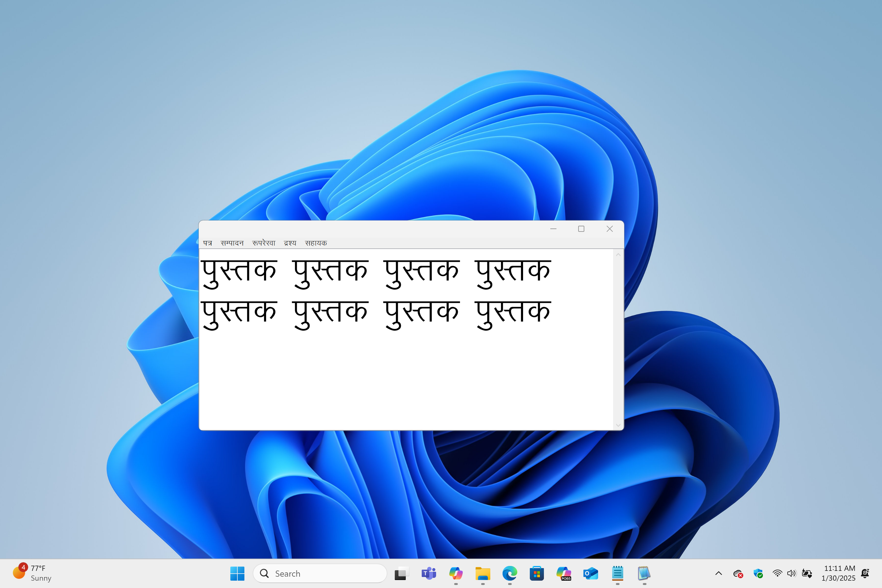Click the scrollbar down arrow in the editor
The height and width of the screenshot is (588, 882).
[618, 425]
